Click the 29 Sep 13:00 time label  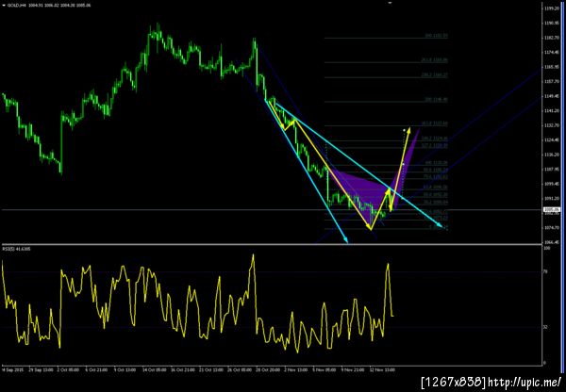coord(42,370)
